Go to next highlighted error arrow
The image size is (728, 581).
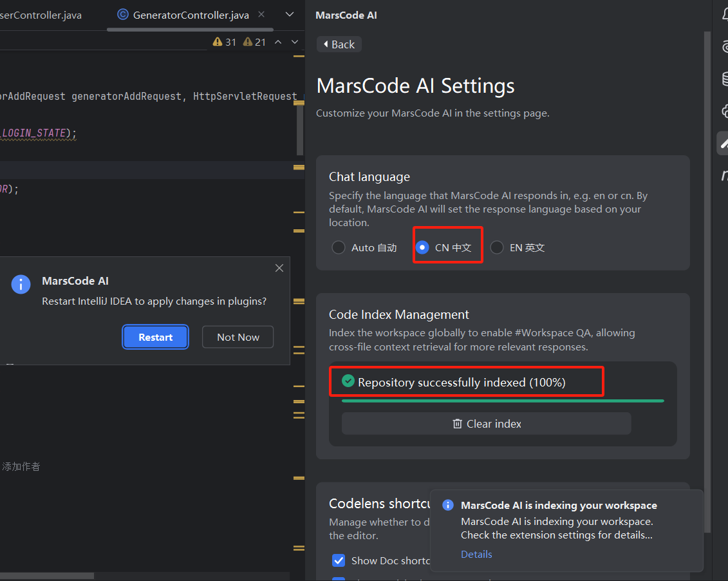(295, 42)
